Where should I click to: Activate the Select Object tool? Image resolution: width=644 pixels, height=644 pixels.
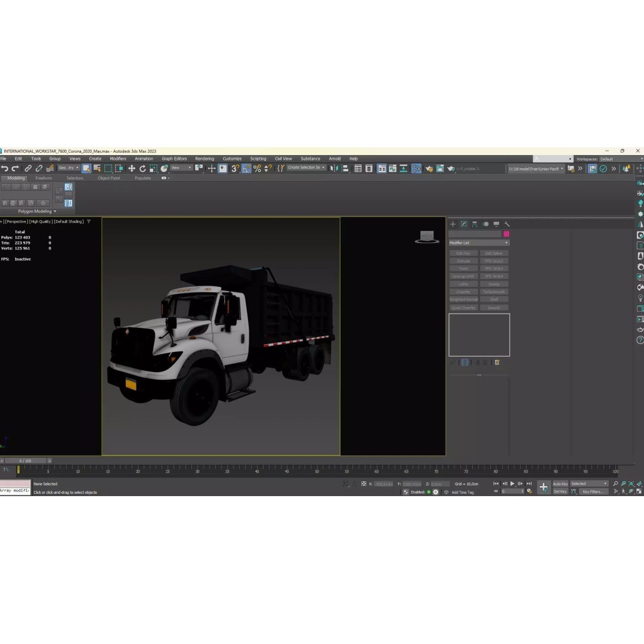click(x=86, y=168)
